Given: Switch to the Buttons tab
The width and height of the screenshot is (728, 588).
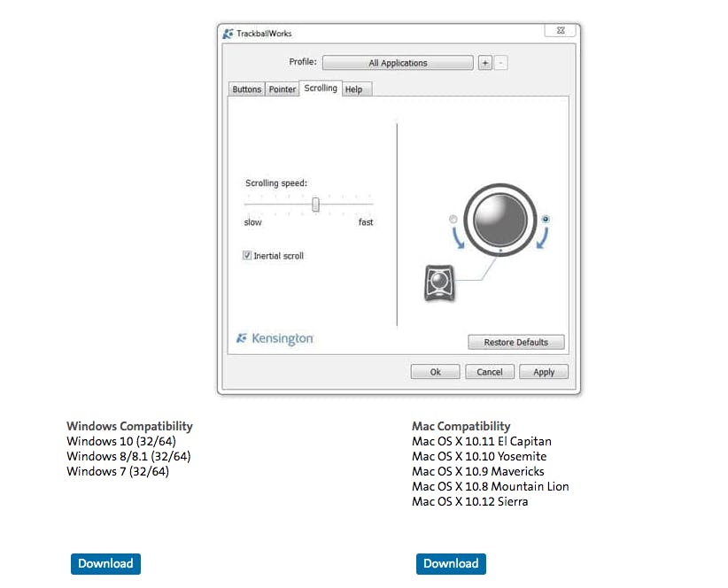Looking at the screenshot, I should tap(246, 89).
